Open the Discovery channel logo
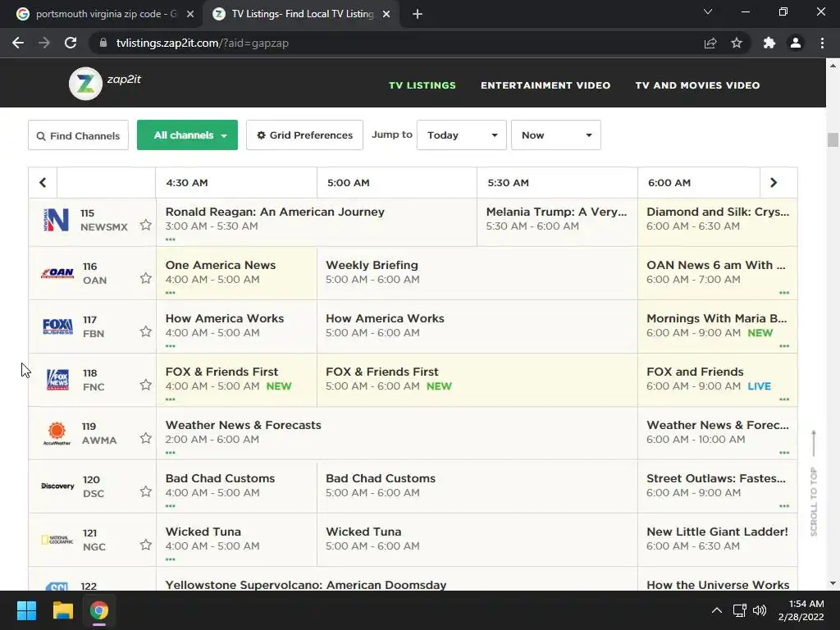 (x=57, y=486)
